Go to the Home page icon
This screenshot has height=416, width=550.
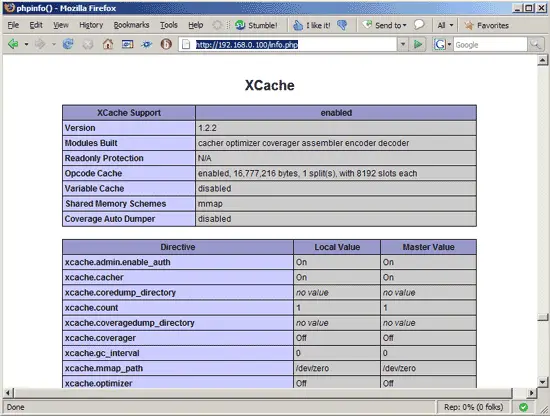pyautogui.click(x=108, y=44)
